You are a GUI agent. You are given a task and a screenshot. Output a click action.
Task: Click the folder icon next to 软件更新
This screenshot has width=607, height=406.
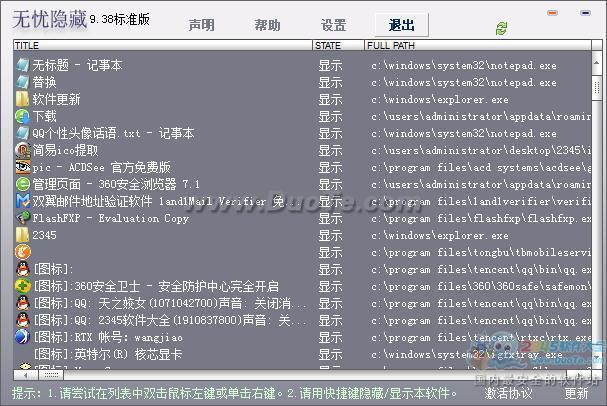(22, 99)
